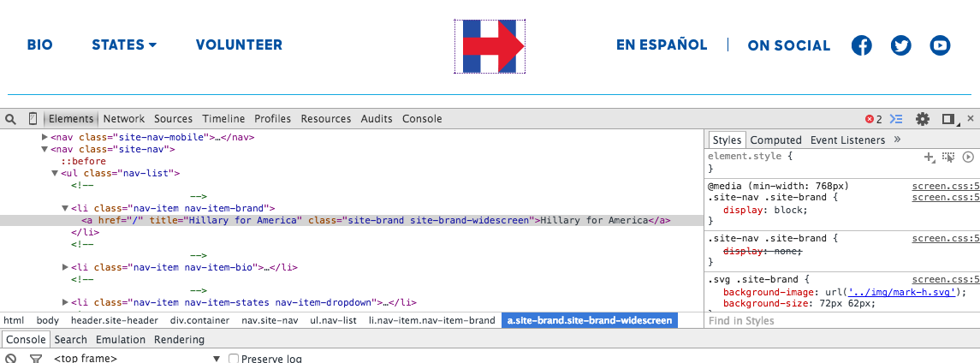Click the VOLUNTEER navigation link
The image size is (980, 363).
pyautogui.click(x=239, y=45)
